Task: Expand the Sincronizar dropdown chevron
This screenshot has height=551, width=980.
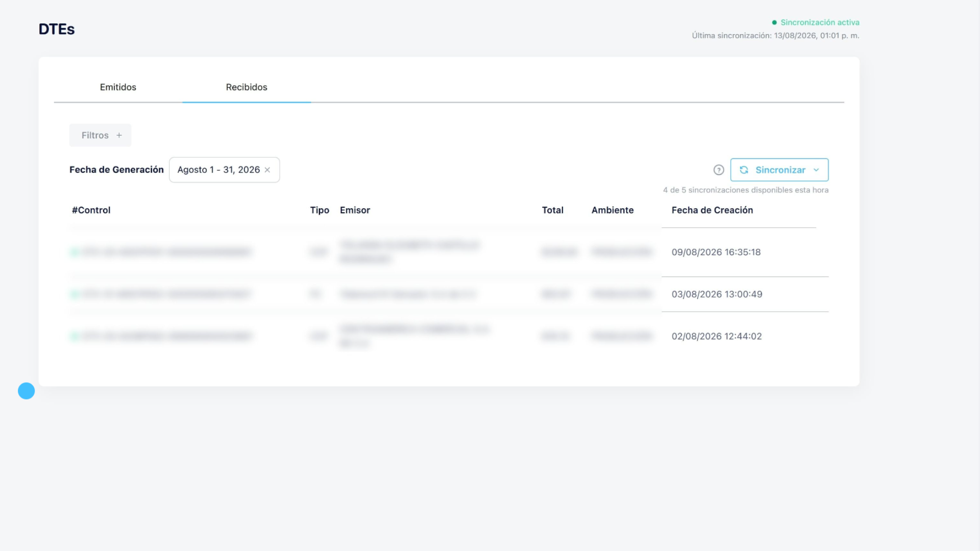Action: [816, 170]
